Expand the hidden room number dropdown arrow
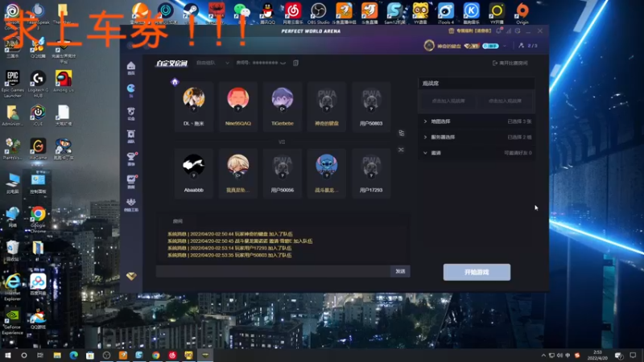 (x=283, y=63)
